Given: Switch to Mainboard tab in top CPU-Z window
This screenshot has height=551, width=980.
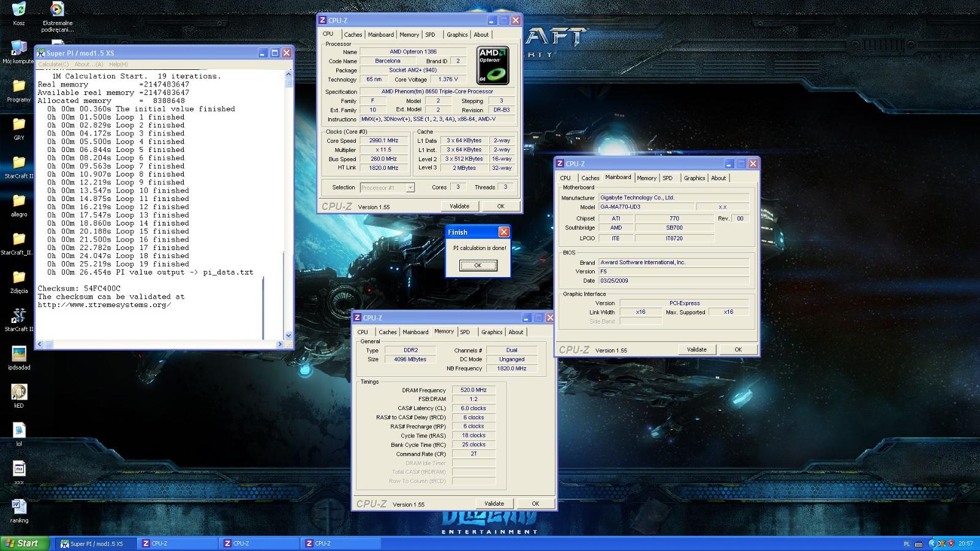Looking at the screenshot, I should tap(381, 35).
